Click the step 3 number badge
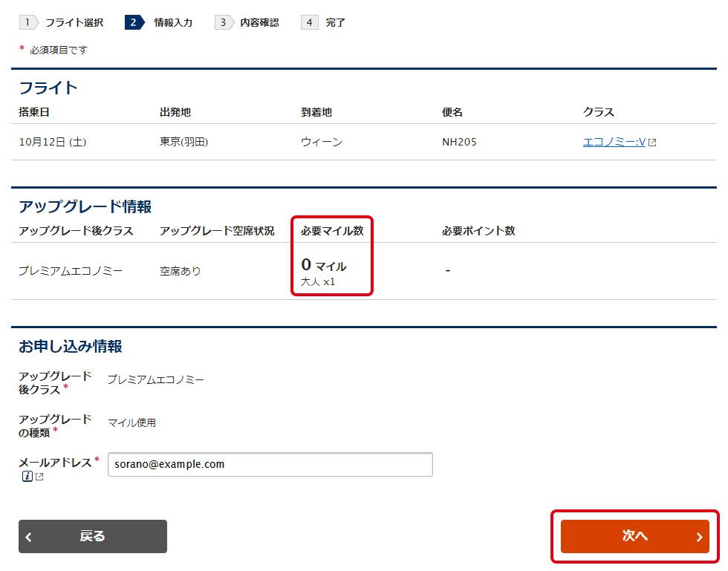728x571 pixels. pyautogui.click(x=222, y=22)
